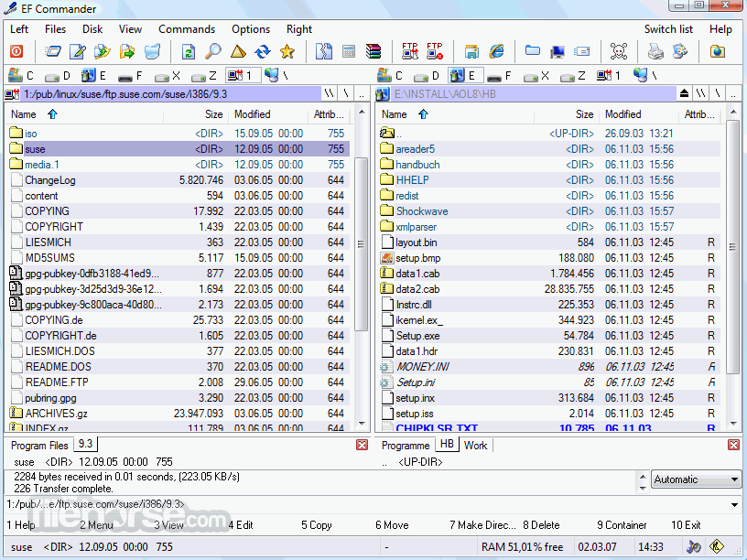
Task: Click the red power/exit toolbar icon
Action: pos(16,51)
